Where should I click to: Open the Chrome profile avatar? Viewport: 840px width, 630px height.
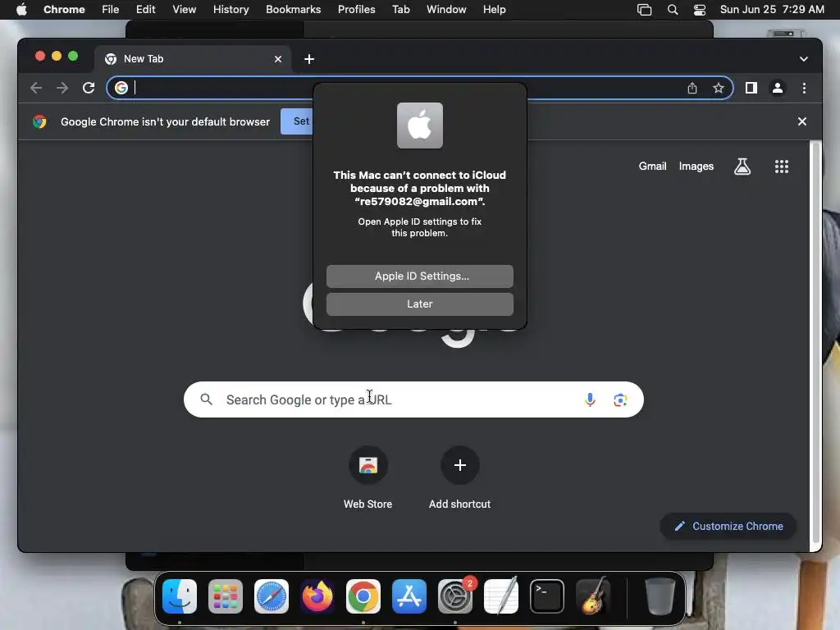pyautogui.click(x=778, y=88)
